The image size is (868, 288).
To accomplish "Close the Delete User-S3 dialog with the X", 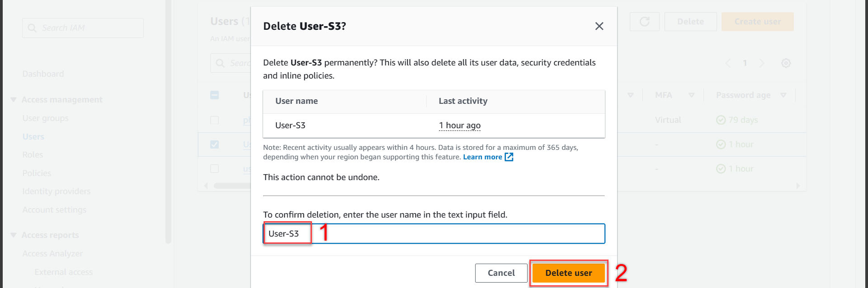I will pos(599,26).
